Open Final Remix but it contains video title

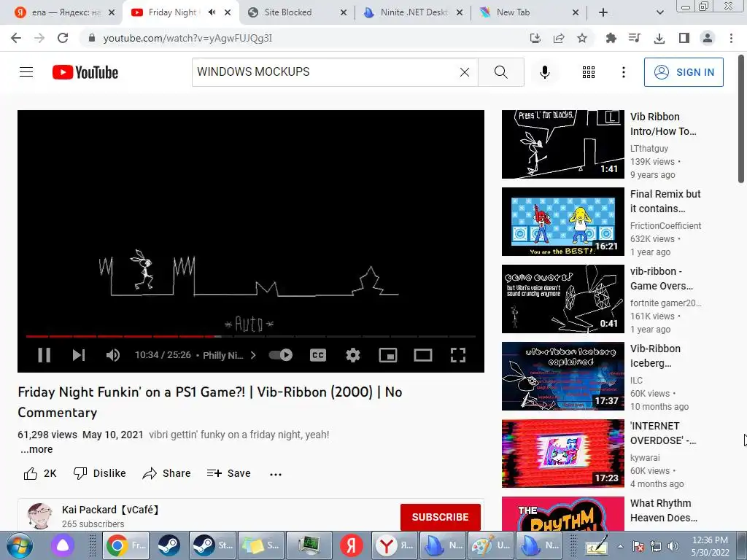coord(665,201)
